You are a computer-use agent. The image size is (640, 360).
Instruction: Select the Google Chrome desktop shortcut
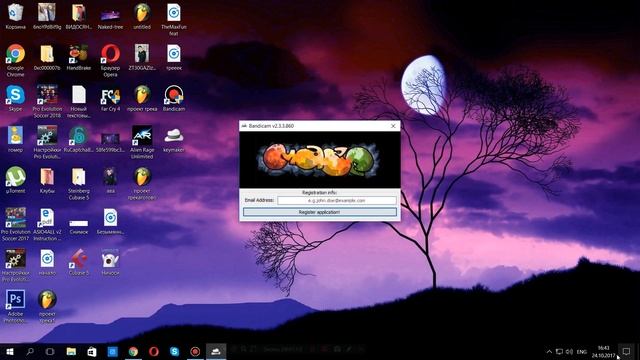tap(16, 60)
